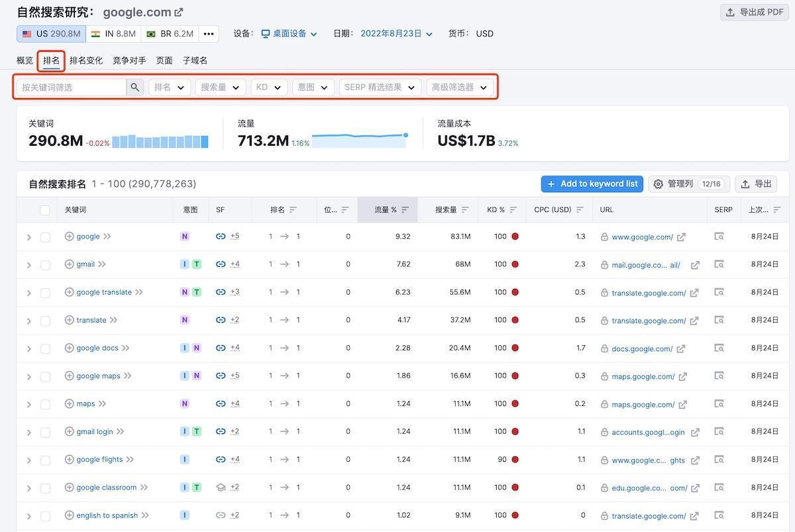This screenshot has width=795, height=532.
Task: Check the box for 'gmail login' row
Action: pyautogui.click(x=45, y=432)
